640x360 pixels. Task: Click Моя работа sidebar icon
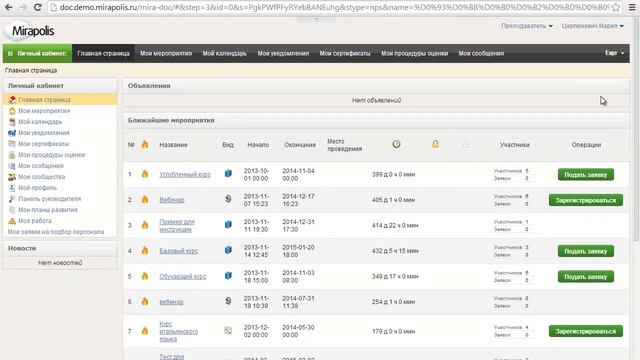pos(12,221)
